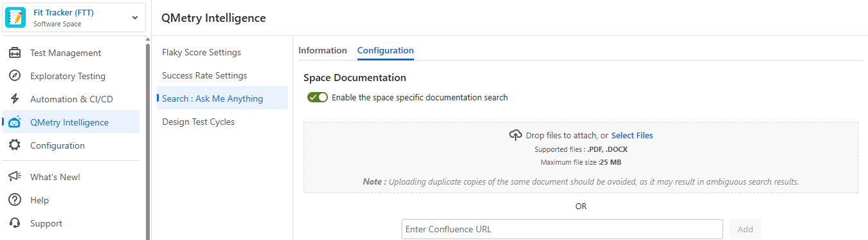Click the Space Documentation heading
The image size is (868, 240).
tap(355, 77)
